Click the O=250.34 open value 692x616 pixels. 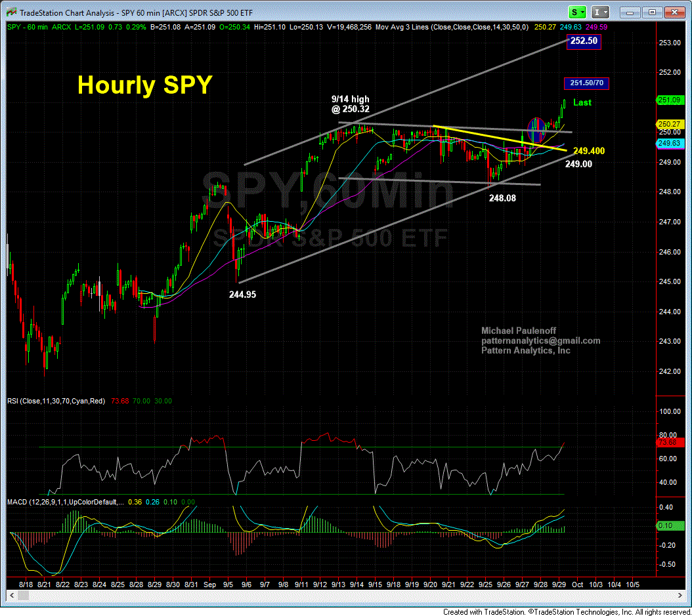pos(235,28)
